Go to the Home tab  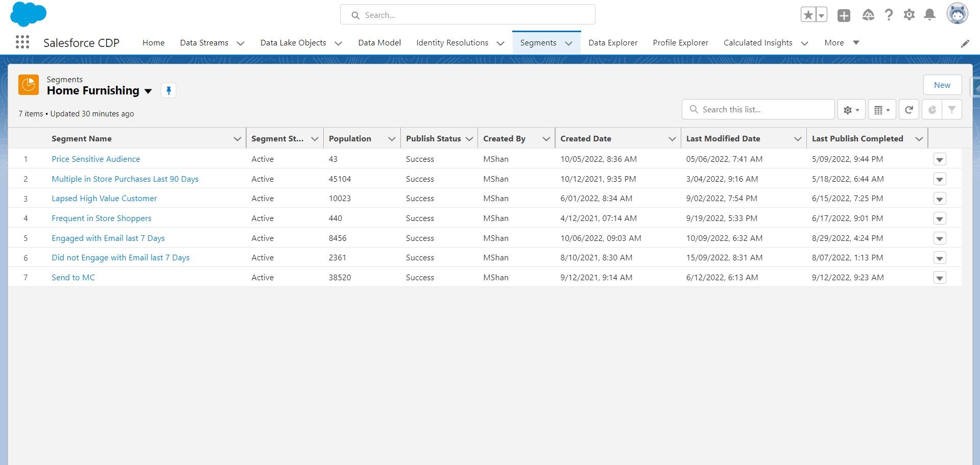153,43
